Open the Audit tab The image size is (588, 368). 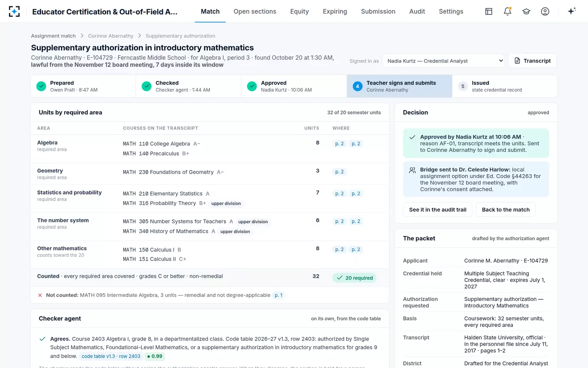coord(417,11)
